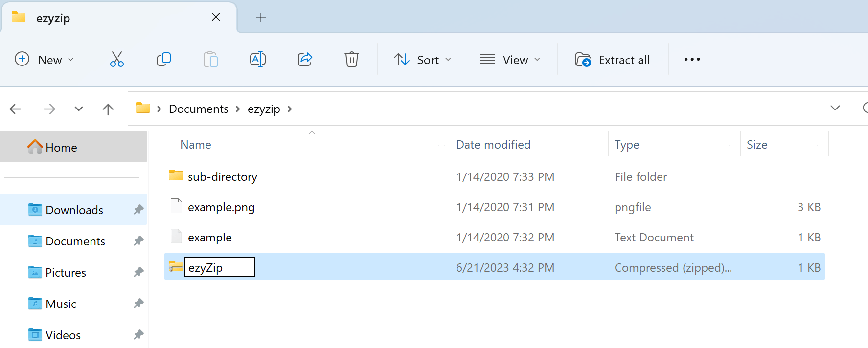This screenshot has height=348, width=868.
Task: Open the See more three-dots menu
Action: pyautogui.click(x=692, y=59)
